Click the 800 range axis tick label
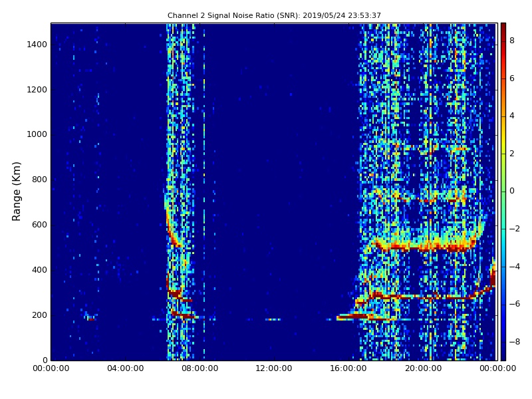This screenshot has height=399, width=532. [39, 180]
